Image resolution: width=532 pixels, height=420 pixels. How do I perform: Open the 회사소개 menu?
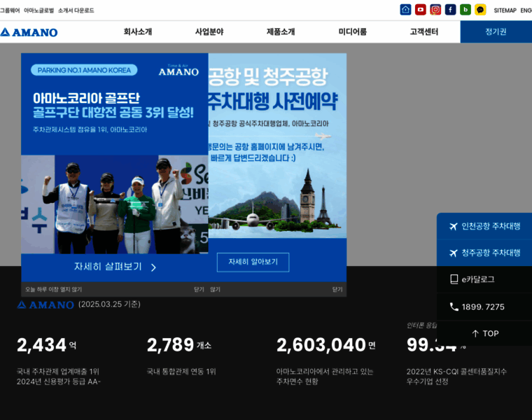(x=138, y=32)
